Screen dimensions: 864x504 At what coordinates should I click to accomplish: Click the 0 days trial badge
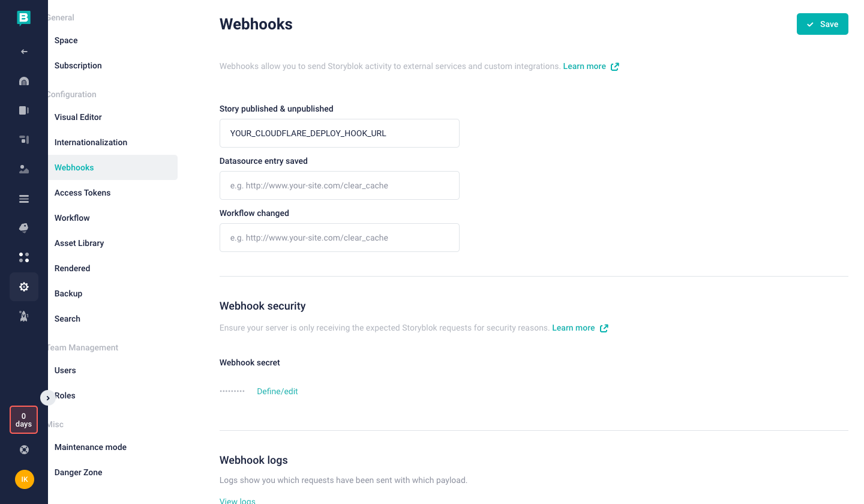tap(23, 419)
